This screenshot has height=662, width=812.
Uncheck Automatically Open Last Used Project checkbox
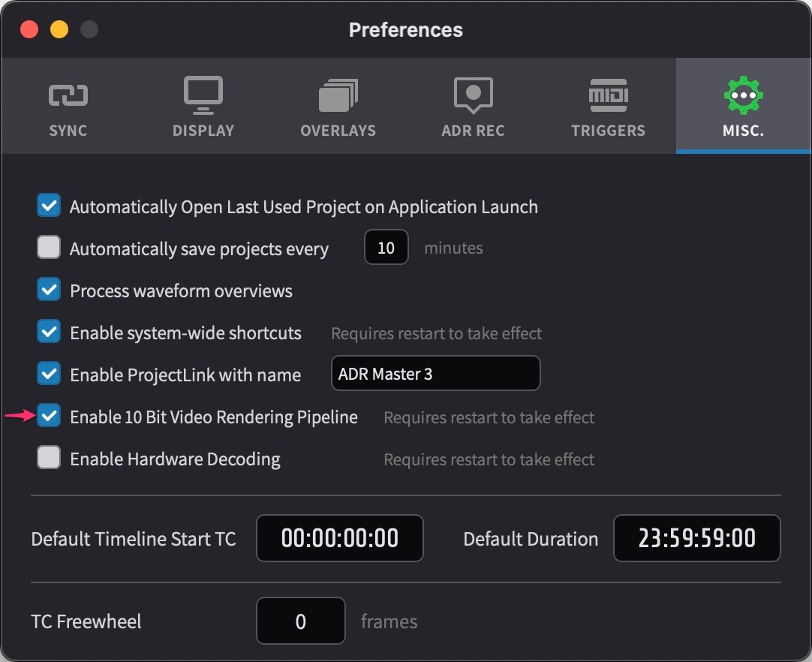pyautogui.click(x=49, y=205)
